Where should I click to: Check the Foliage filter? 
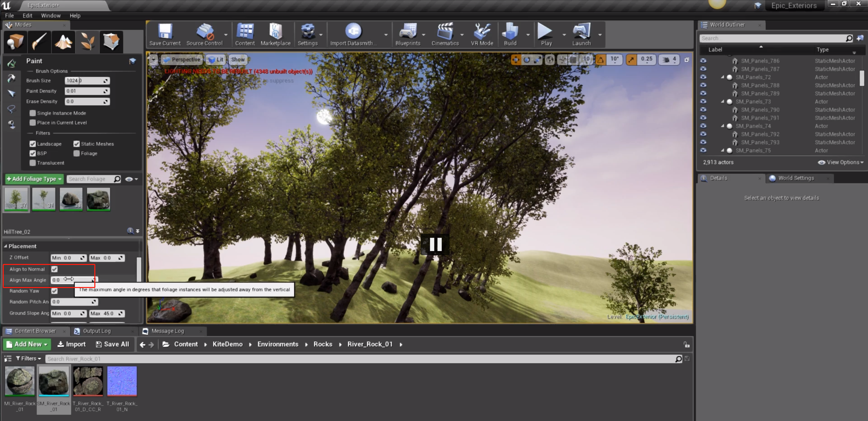pyautogui.click(x=76, y=153)
